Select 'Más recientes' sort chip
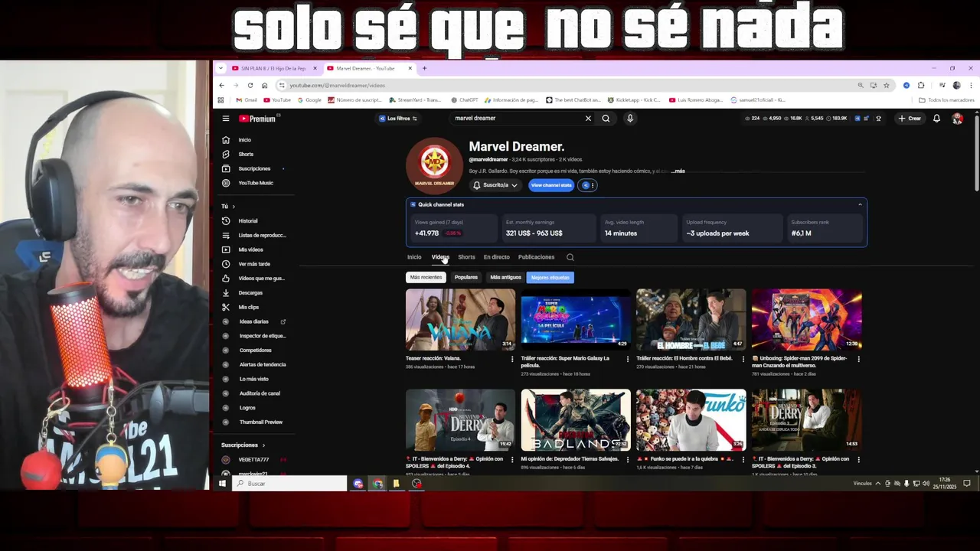The width and height of the screenshot is (980, 551). (426, 277)
